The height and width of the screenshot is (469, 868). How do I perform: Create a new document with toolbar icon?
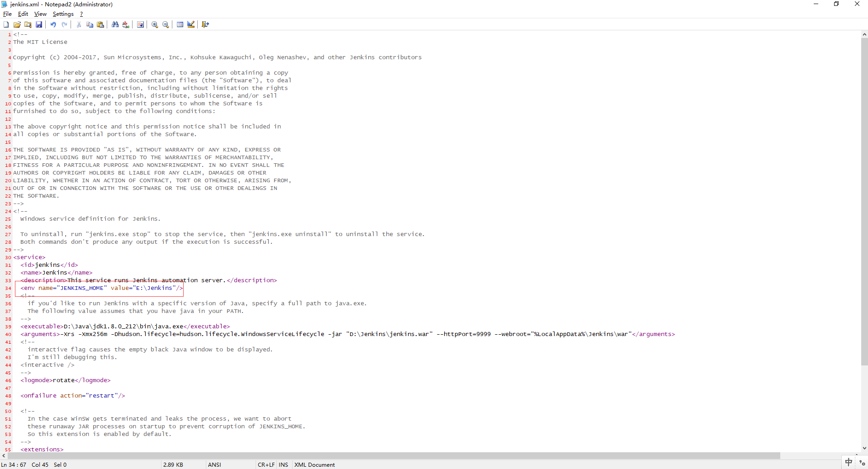point(6,24)
